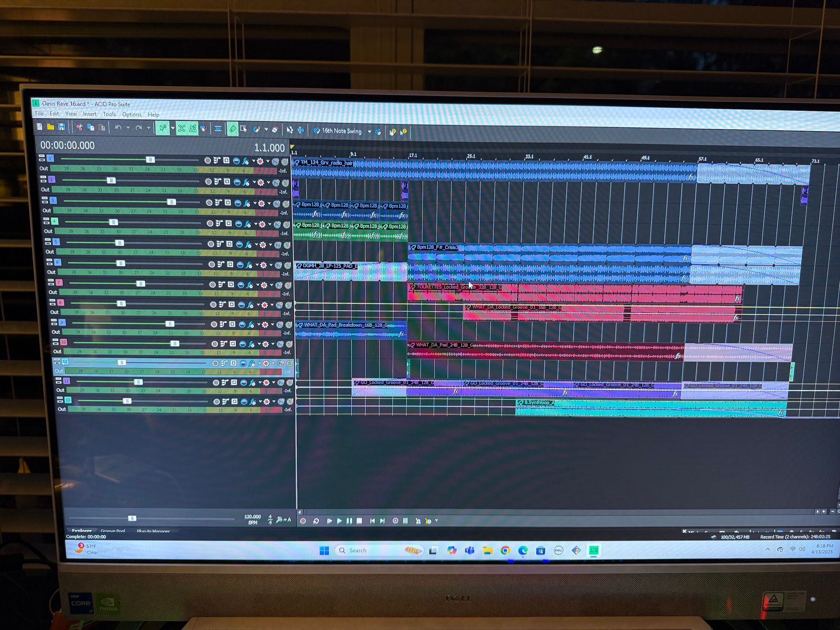The height and width of the screenshot is (630, 840).
Task: Open the Insert menu
Action: [90, 114]
